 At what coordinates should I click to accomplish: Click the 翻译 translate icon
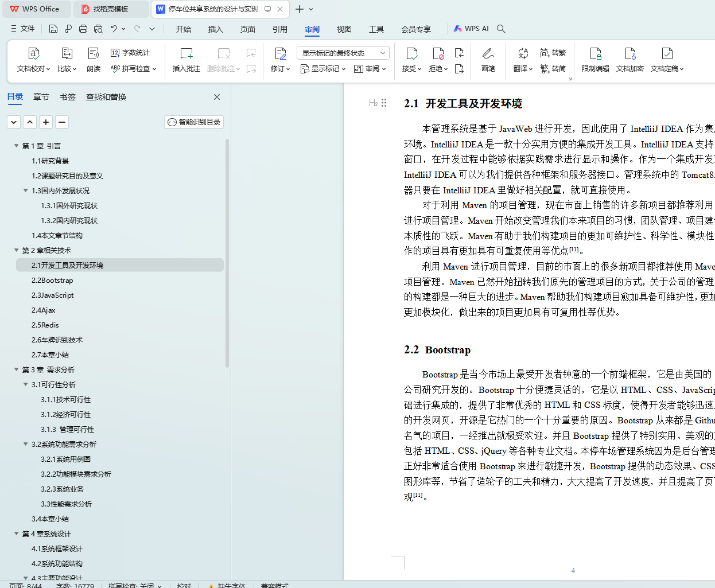[x=523, y=54]
